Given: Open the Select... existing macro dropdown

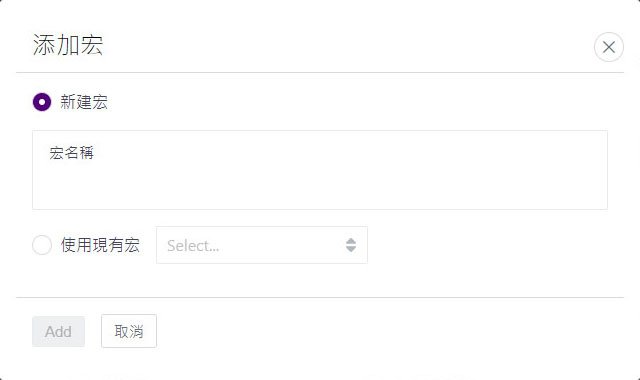Looking at the screenshot, I should tap(262, 245).
